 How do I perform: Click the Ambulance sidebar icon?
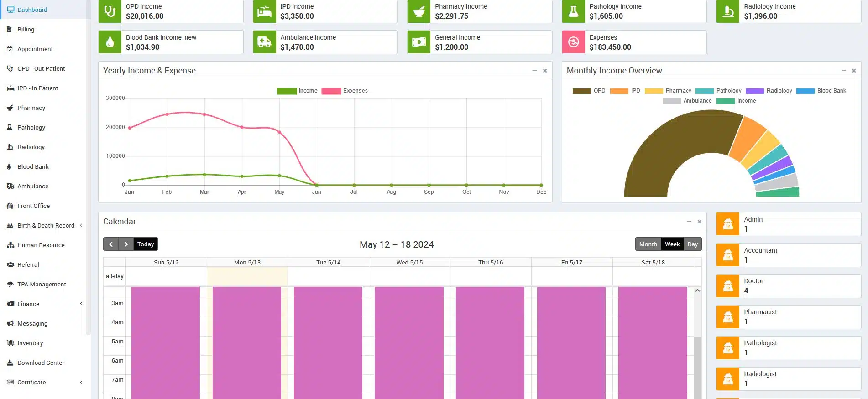pos(10,186)
